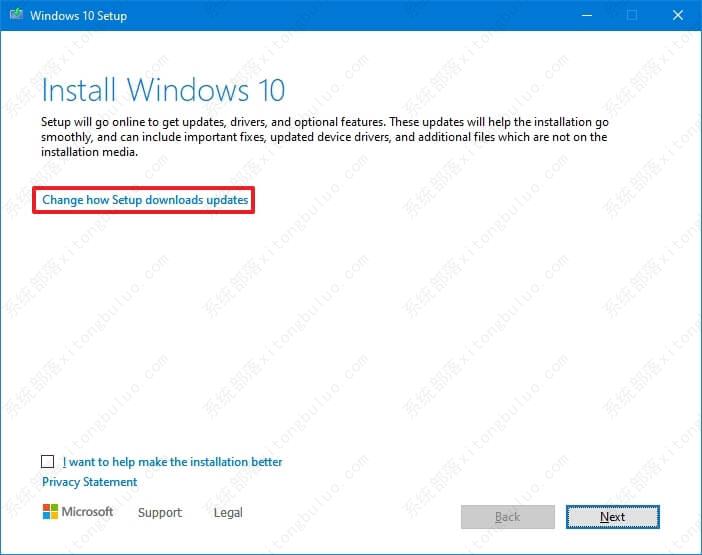
Task: Close the Windows 10 Setup window
Action: [x=677, y=15]
